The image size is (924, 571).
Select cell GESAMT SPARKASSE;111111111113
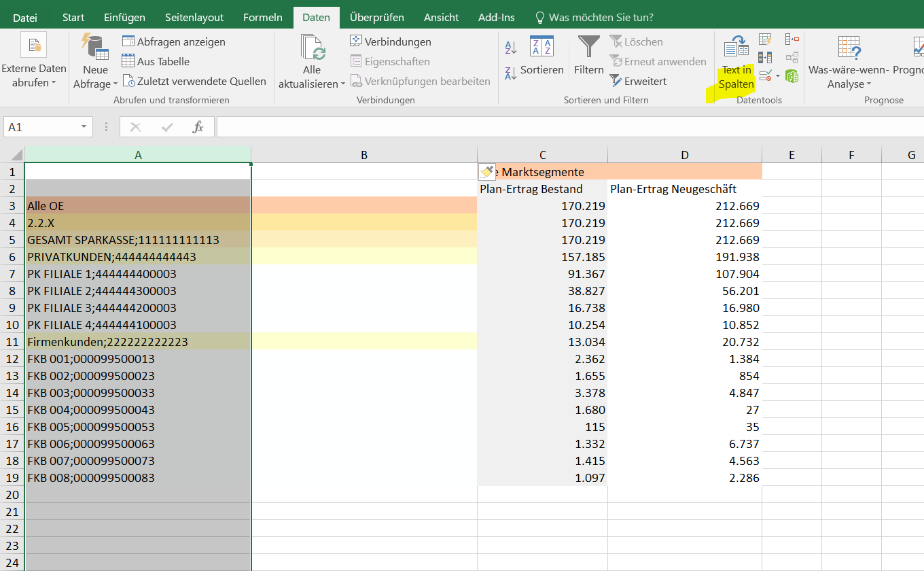[138, 239]
